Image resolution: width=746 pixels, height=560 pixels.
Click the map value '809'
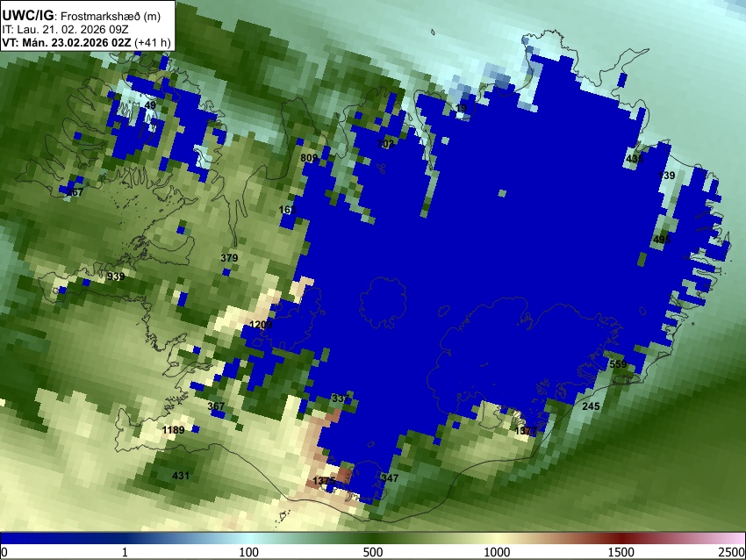[309, 158]
